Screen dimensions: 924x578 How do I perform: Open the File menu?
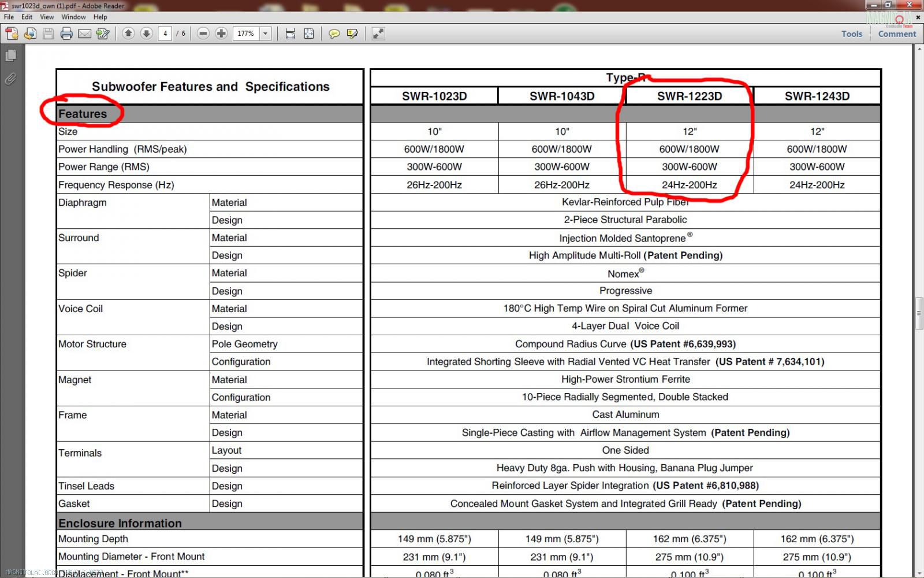click(x=9, y=17)
